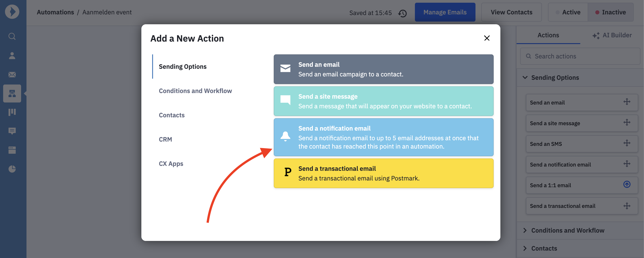
Task: Click drag handle next to Send a notification email
Action: [627, 164]
